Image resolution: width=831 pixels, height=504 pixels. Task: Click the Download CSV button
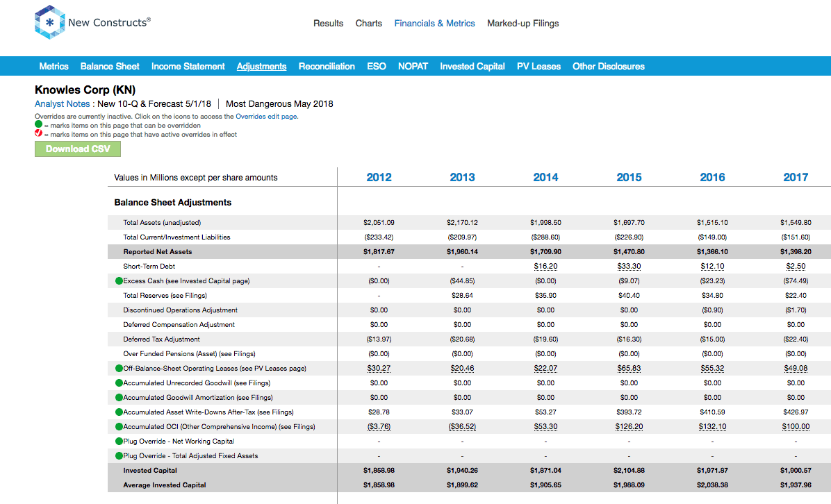[x=78, y=149]
